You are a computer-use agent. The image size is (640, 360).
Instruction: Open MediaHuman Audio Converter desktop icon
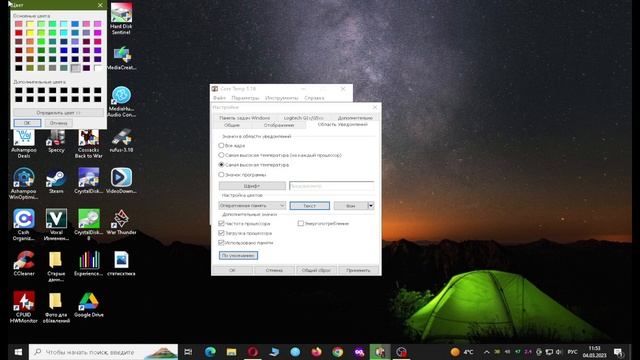(121, 101)
